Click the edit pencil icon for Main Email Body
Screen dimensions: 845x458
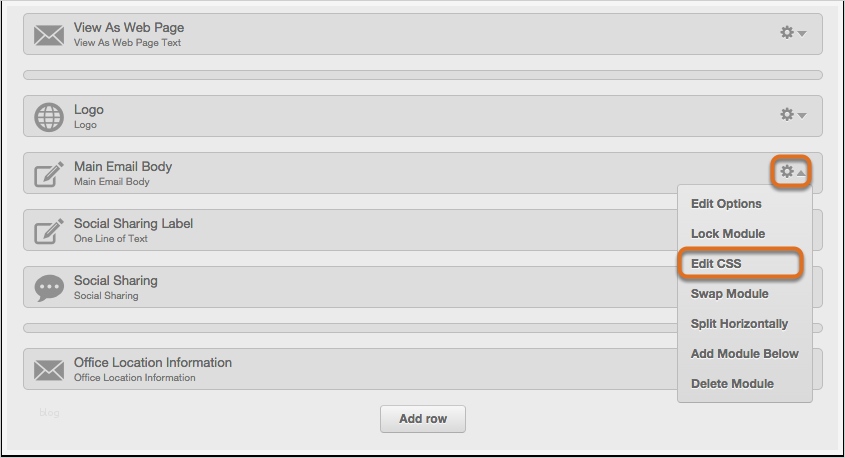[x=49, y=174]
